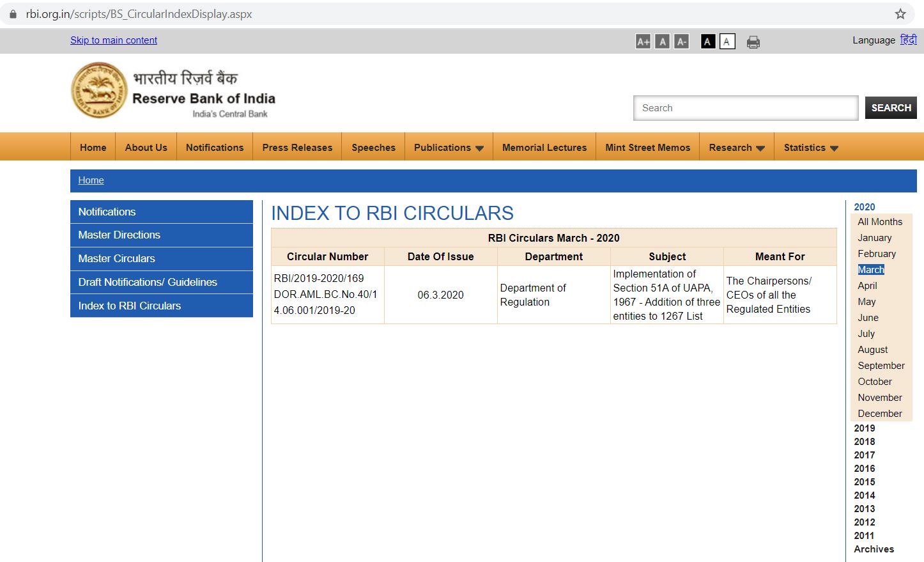Select All Months for 2020
The width and height of the screenshot is (924, 562).
[x=880, y=222]
